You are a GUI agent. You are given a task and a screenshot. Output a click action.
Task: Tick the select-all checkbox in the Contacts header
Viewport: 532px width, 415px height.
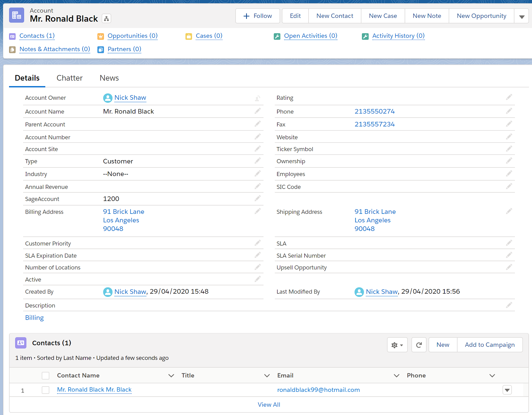coord(46,375)
